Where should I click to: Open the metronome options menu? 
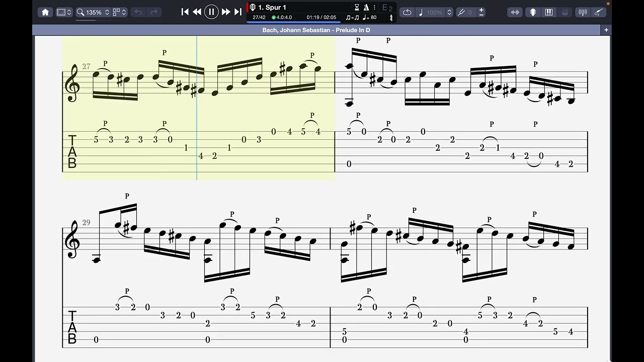pyautogui.click(x=374, y=8)
